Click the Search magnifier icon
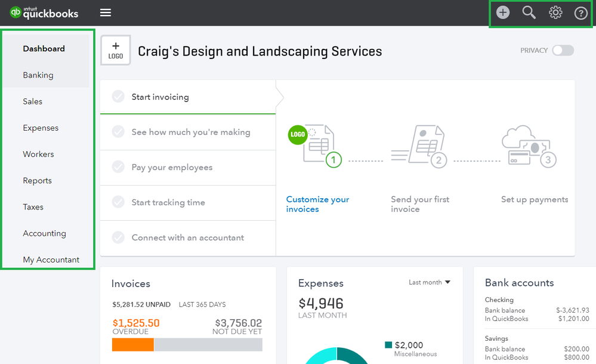The image size is (596, 364). [529, 12]
